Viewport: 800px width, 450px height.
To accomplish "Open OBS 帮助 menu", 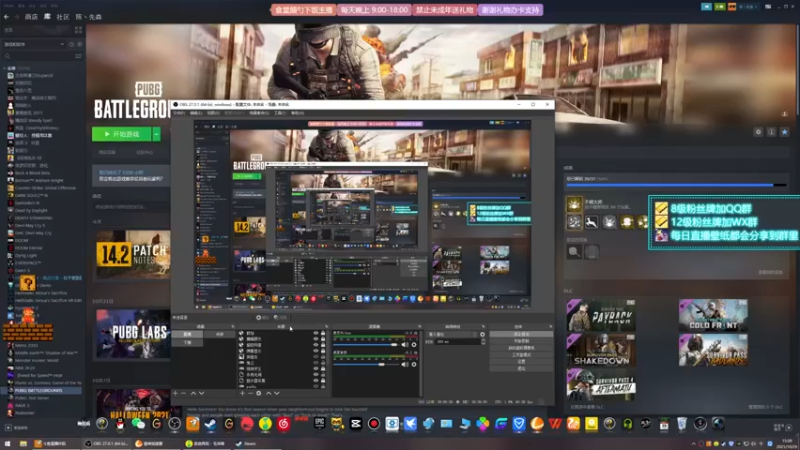I will click(297, 113).
